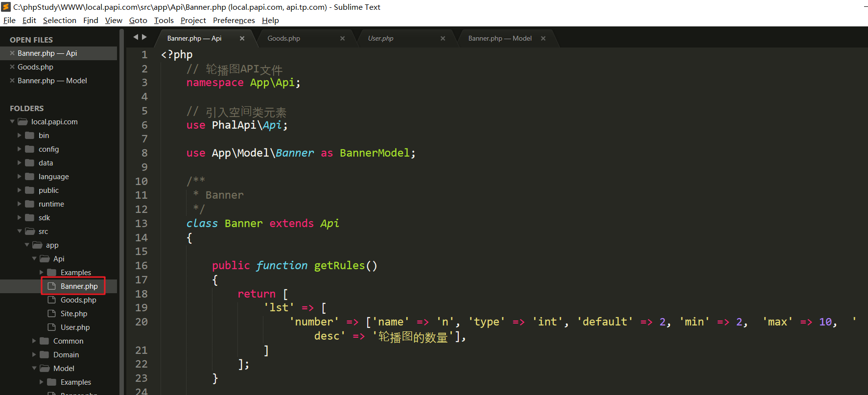This screenshot has width=868, height=395.
Task: Expand the language folder arrow
Action: [x=20, y=177]
